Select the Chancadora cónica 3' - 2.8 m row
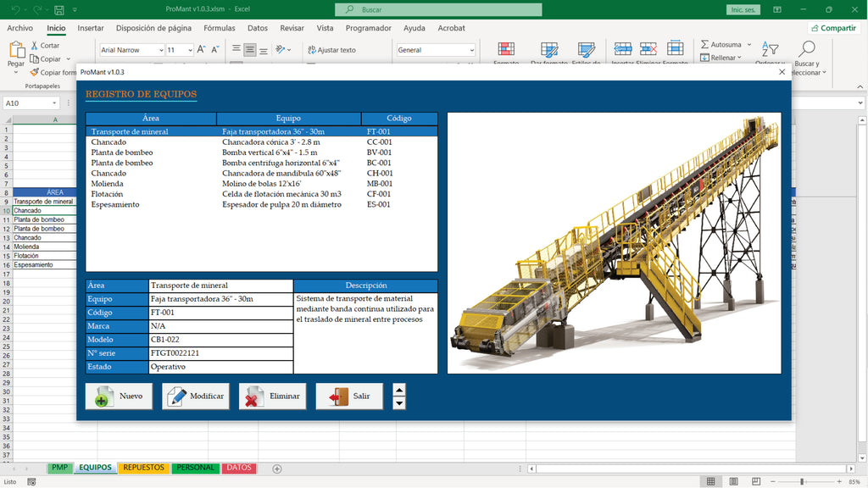 261,142
